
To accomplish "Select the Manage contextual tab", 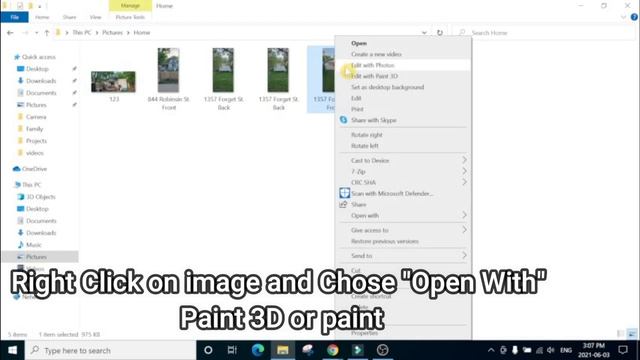I will coord(130,6).
